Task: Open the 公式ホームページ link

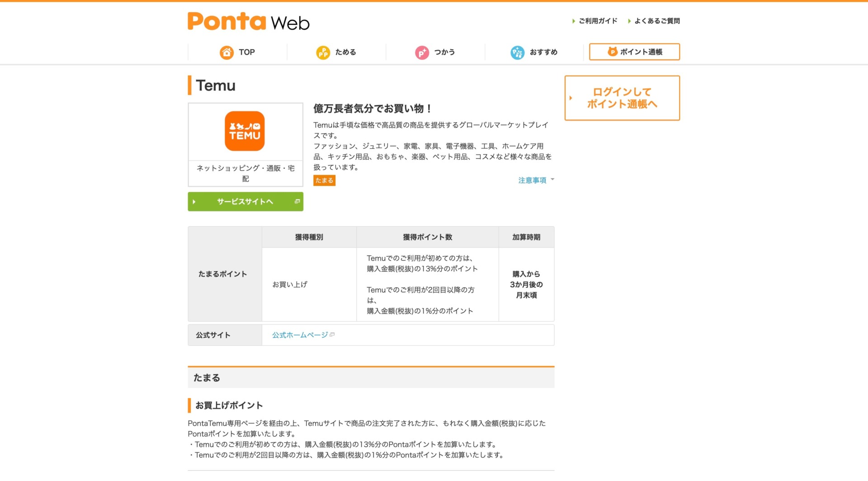Action: pyautogui.click(x=300, y=335)
